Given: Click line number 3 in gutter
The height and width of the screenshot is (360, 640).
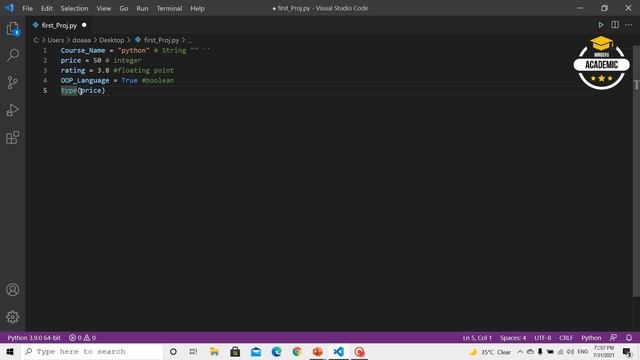Looking at the screenshot, I should click(x=45, y=70).
